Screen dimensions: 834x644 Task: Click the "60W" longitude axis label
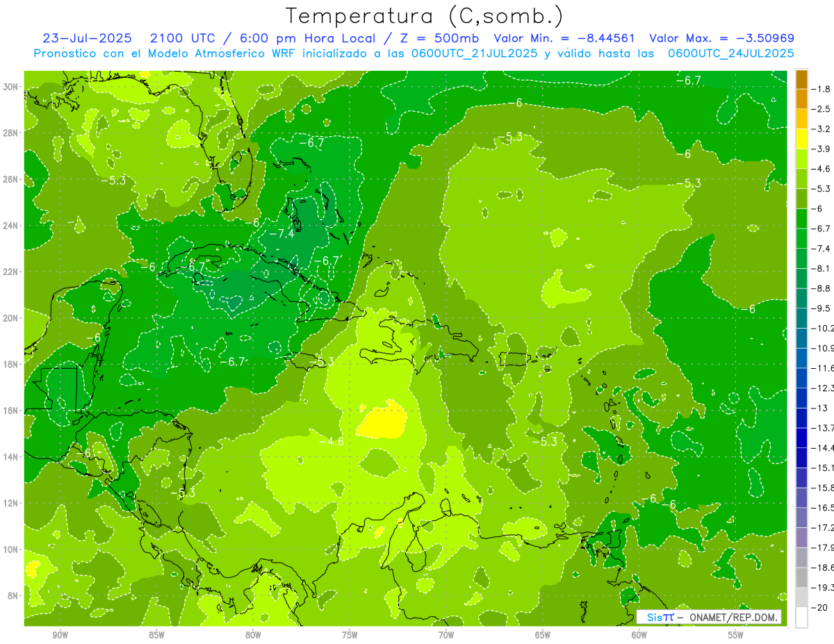639,635
